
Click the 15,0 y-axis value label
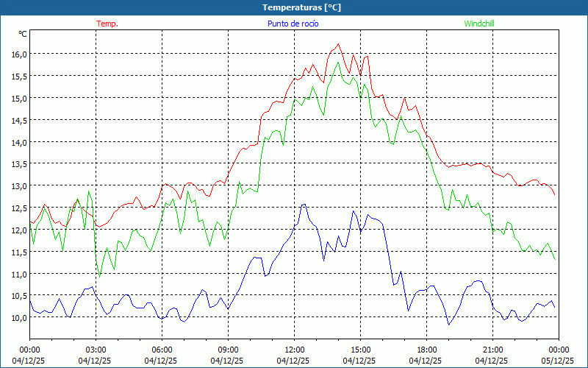click(x=18, y=98)
